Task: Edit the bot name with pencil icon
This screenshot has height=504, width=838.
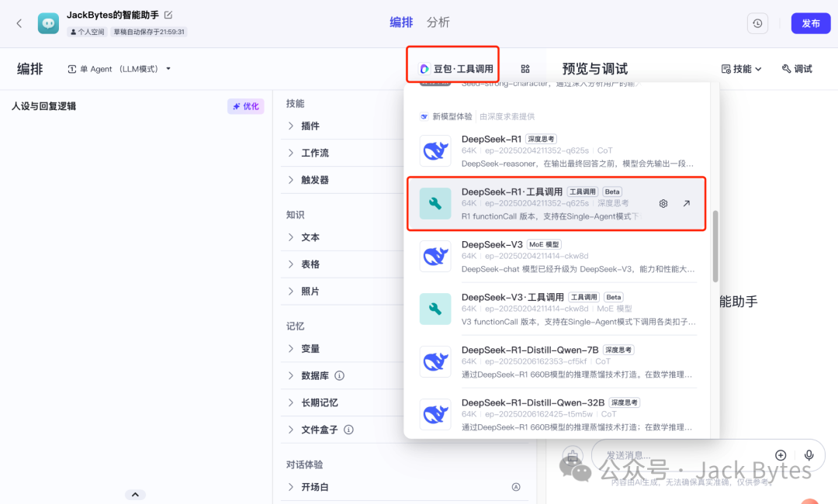Action: tap(168, 15)
